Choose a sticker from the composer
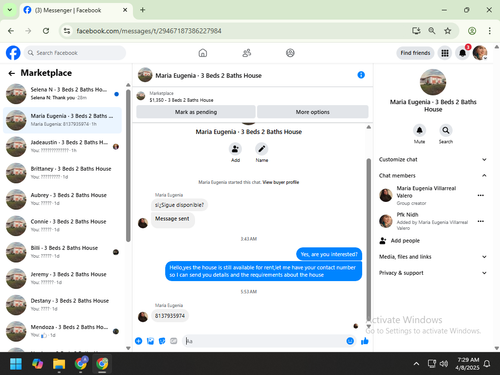This screenshot has width=500, height=375. 162,341
